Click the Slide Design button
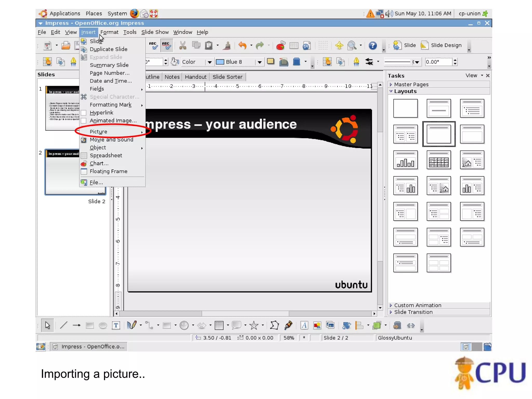Viewport: 532px width, 399px height. pyautogui.click(x=441, y=45)
